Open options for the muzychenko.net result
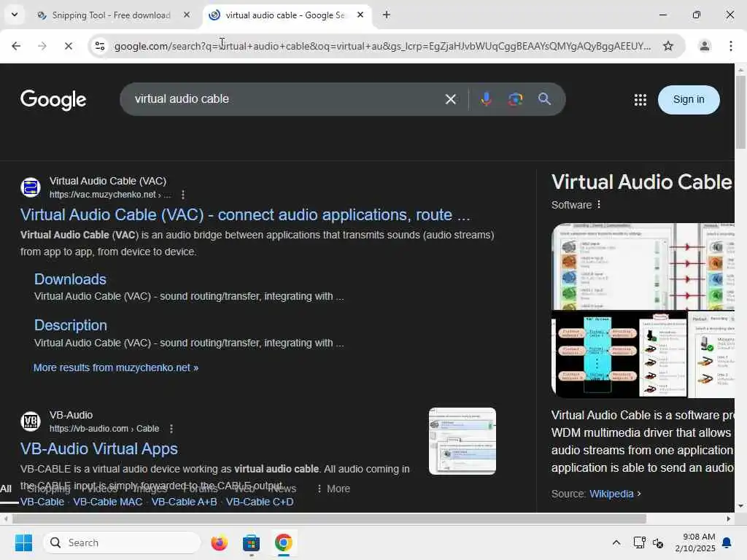Viewport: 747px width, 560px height. tap(183, 194)
